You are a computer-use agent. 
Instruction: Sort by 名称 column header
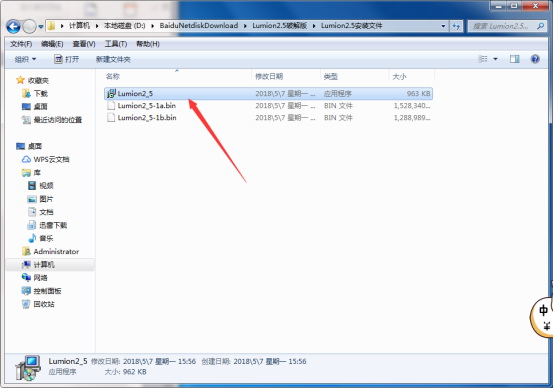coord(113,76)
